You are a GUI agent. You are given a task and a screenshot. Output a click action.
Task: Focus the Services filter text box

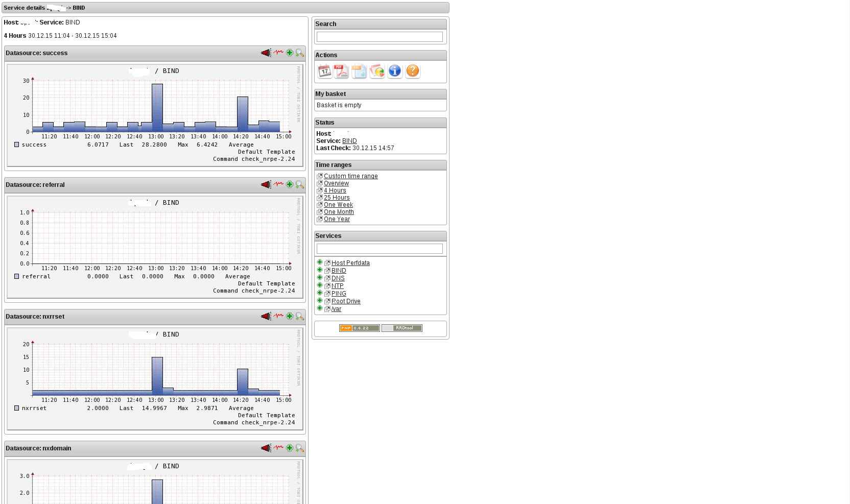(x=380, y=249)
